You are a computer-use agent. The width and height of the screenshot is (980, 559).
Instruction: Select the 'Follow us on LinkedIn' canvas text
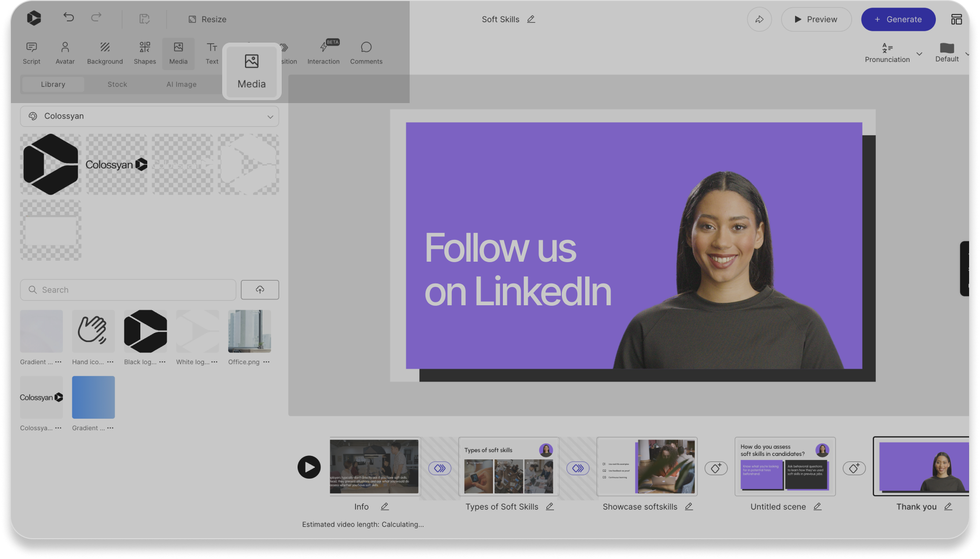click(x=518, y=270)
